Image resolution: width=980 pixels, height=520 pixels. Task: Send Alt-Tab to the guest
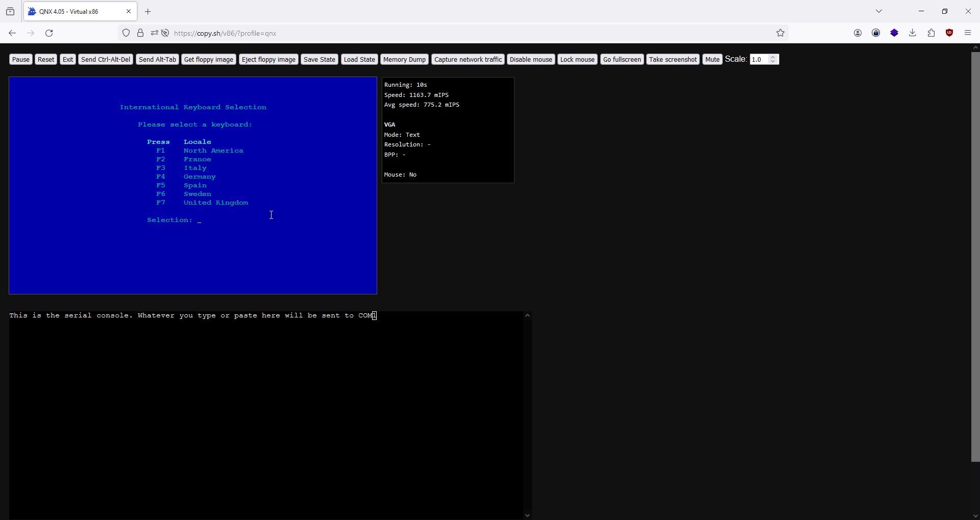point(157,60)
